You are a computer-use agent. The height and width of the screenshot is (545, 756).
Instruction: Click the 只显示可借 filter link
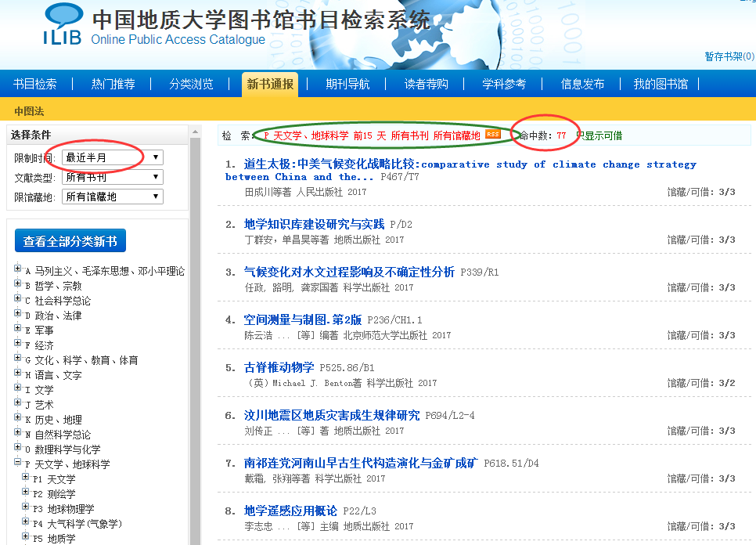coord(600,135)
